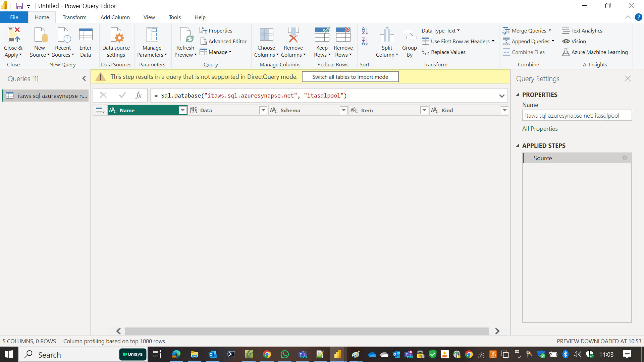644x362 pixels.
Task: Click the Remove Rows icon
Action: click(343, 35)
